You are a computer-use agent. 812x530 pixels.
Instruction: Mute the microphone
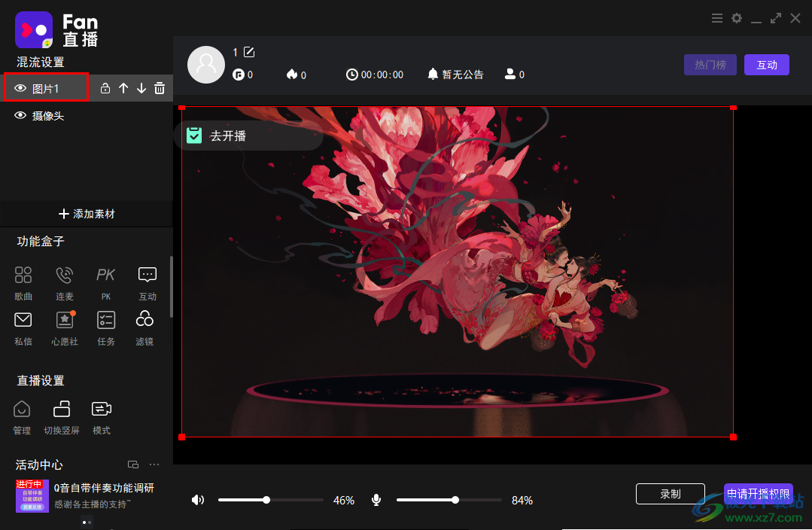(376, 500)
